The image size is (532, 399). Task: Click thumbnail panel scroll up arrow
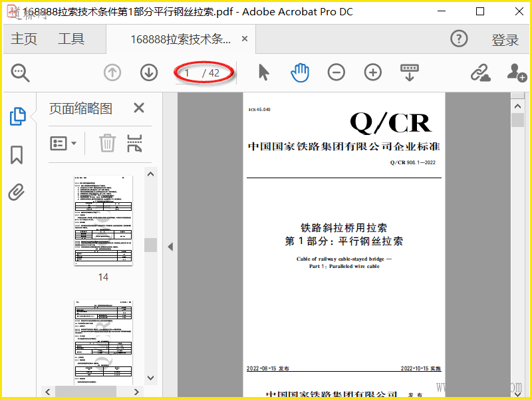tap(151, 174)
